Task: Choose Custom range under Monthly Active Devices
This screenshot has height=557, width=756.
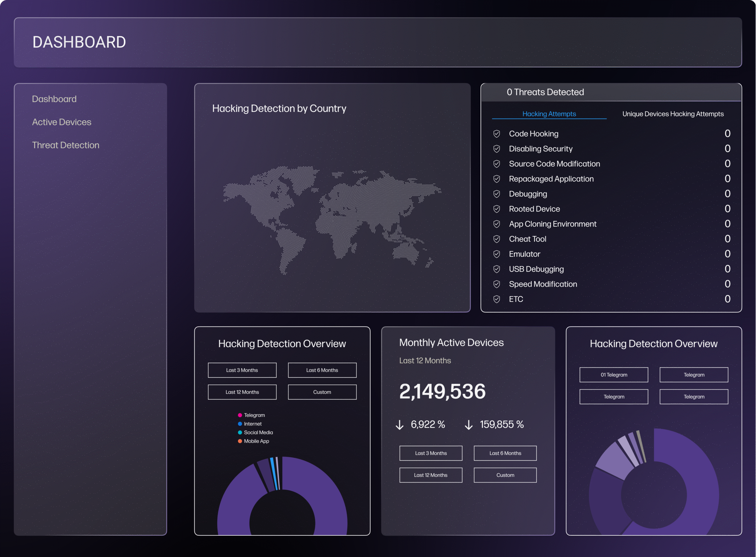Action: (x=505, y=475)
